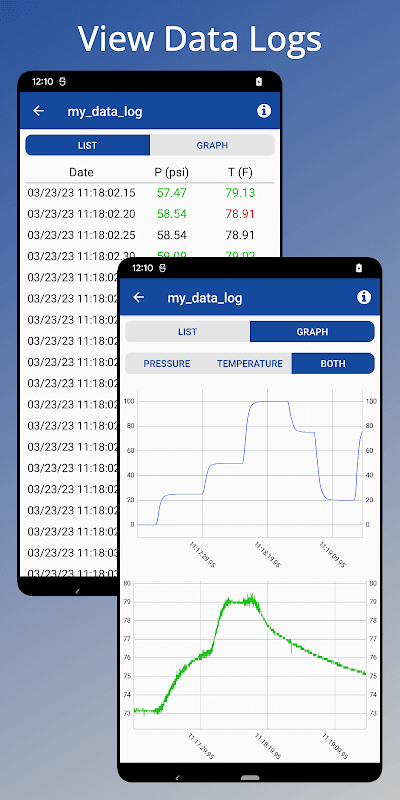
Task: Tap the green temperature curve graph
Action: point(250,655)
